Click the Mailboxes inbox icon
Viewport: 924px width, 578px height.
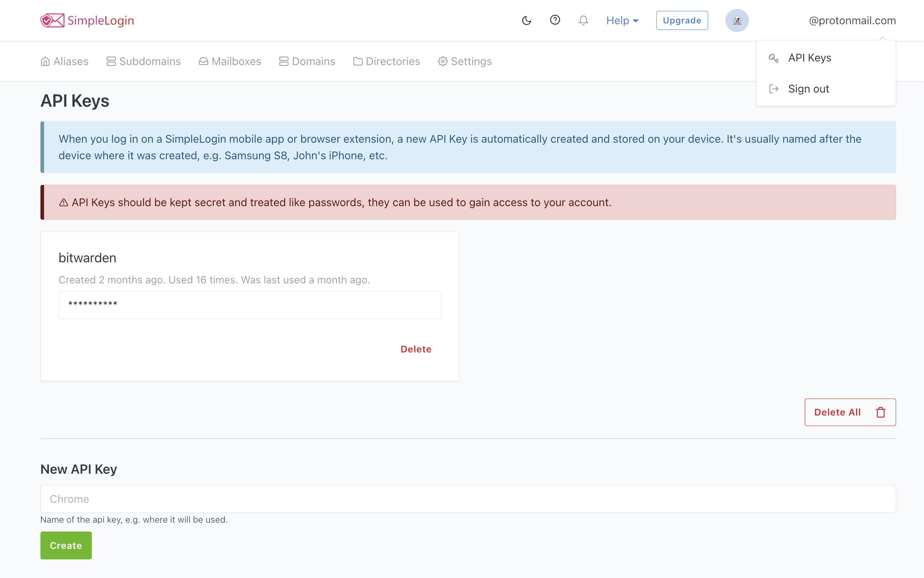[x=203, y=61]
